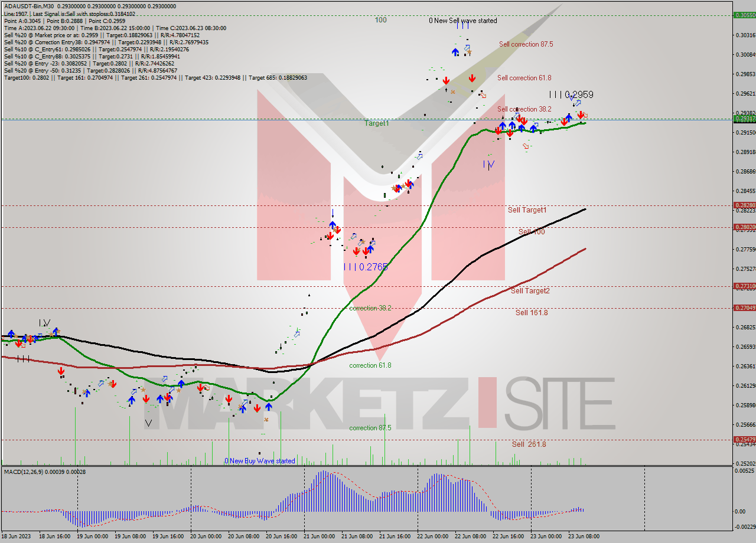The width and height of the screenshot is (756, 543).
Task: Select 'Sell %20 @ Correction Entry38' line
Action: point(106,42)
